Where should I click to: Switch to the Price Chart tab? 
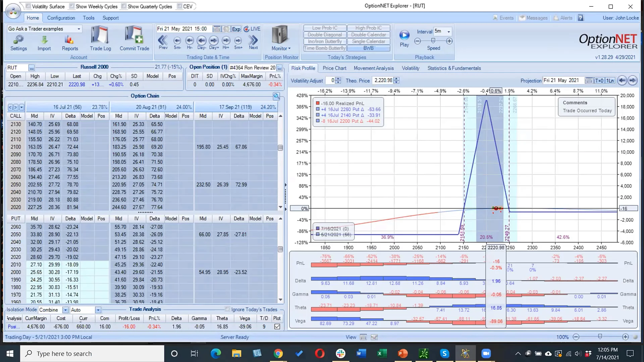[334, 68]
